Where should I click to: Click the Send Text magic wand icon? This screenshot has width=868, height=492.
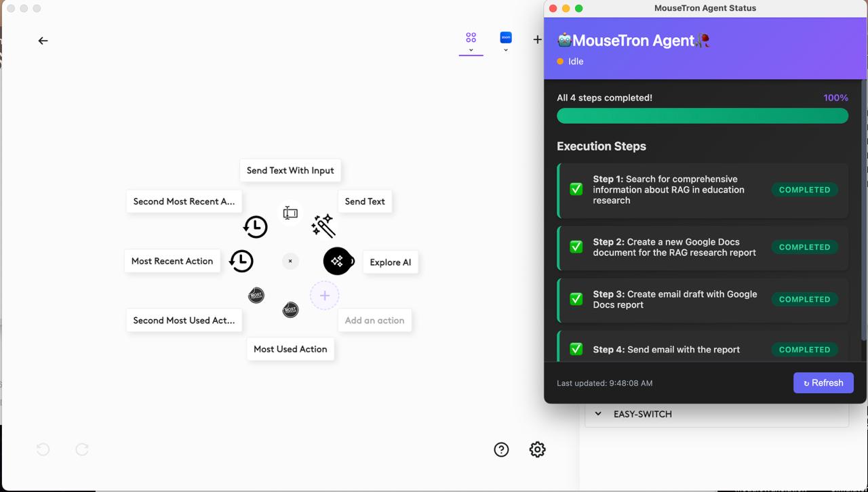(x=323, y=226)
